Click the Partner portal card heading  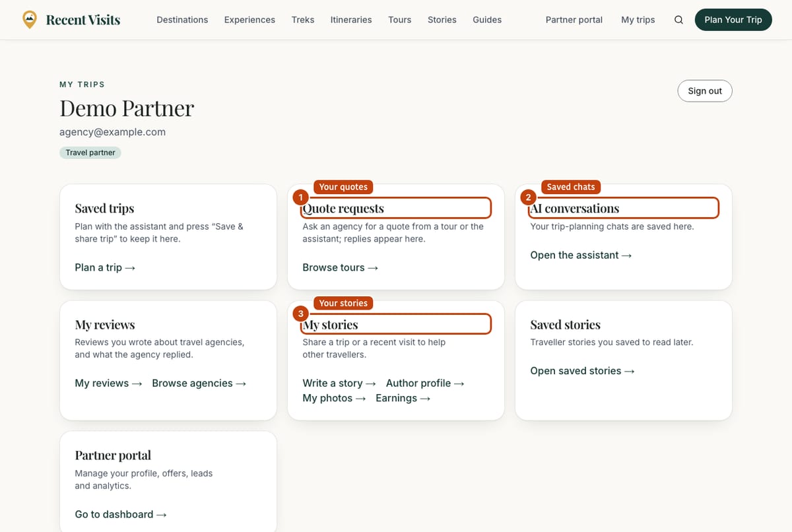[x=113, y=455]
